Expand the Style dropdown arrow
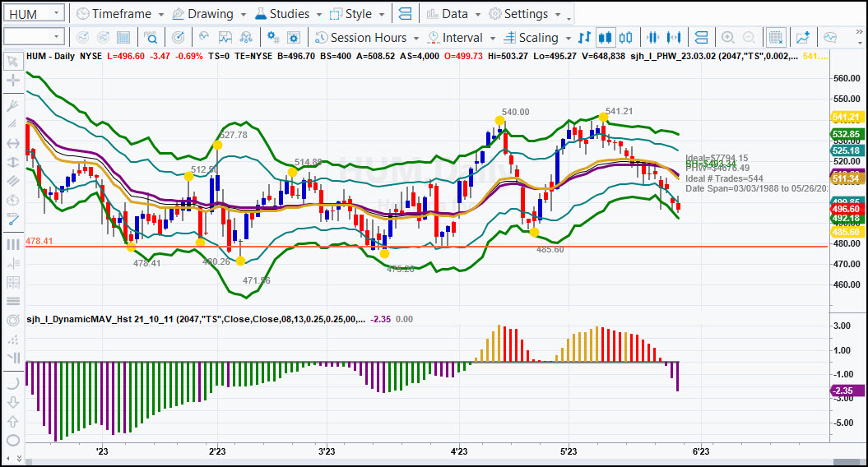This screenshot has height=467, width=868. (x=382, y=14)
